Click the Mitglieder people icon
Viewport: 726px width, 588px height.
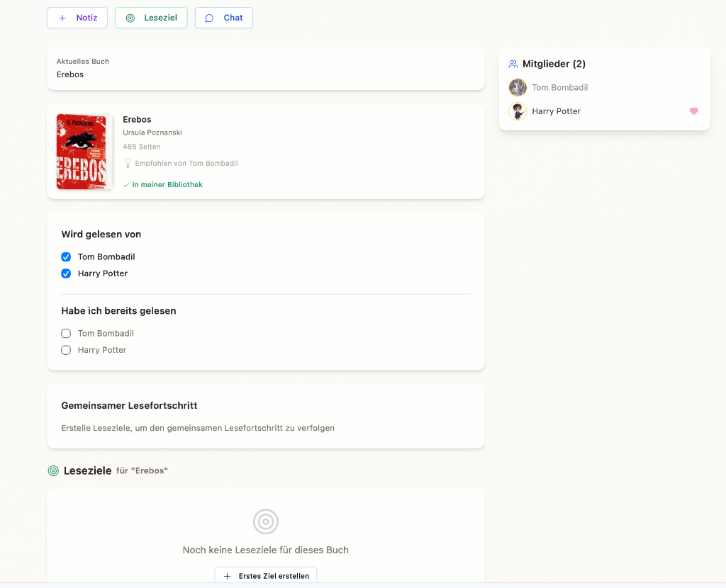pyautogui.click(x=513, y=64)
